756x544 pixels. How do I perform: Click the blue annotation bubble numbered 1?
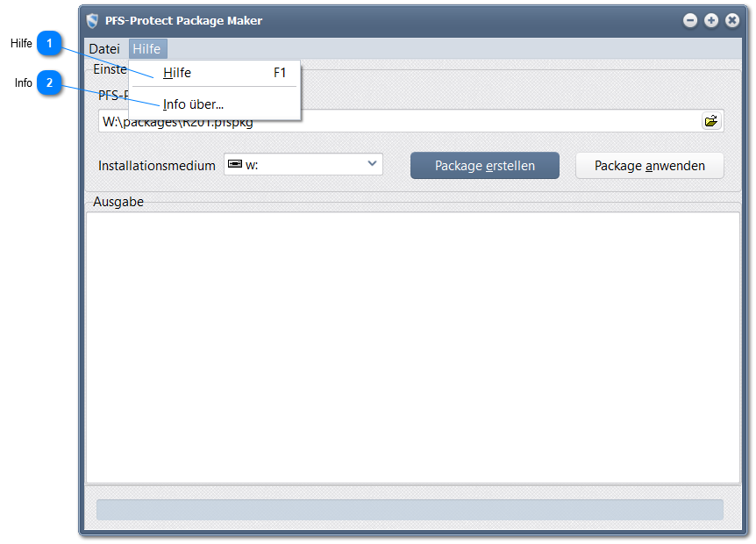[x=50, y=43]
